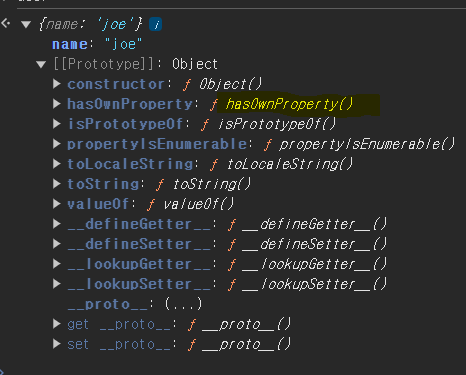Image resolution: width=466 pixels, height=375 pixels.
Task: Click the highlighted hasOwnProperty() function value
Action: tap(289, 104)
